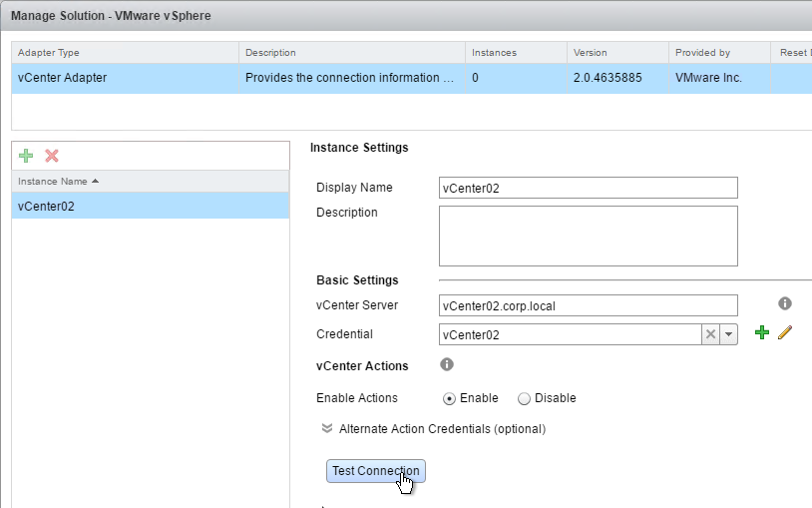Screen dimensions: 812x508
Task: Click the Adapter Type column header
Action: [x=125, y=52]
